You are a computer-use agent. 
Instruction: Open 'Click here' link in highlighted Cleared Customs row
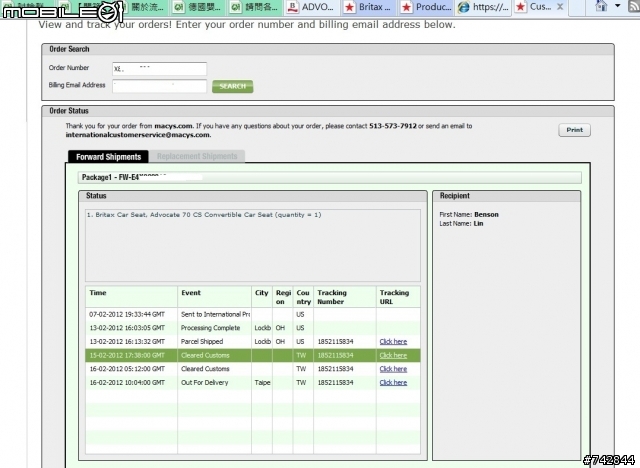tap(393, 355)
